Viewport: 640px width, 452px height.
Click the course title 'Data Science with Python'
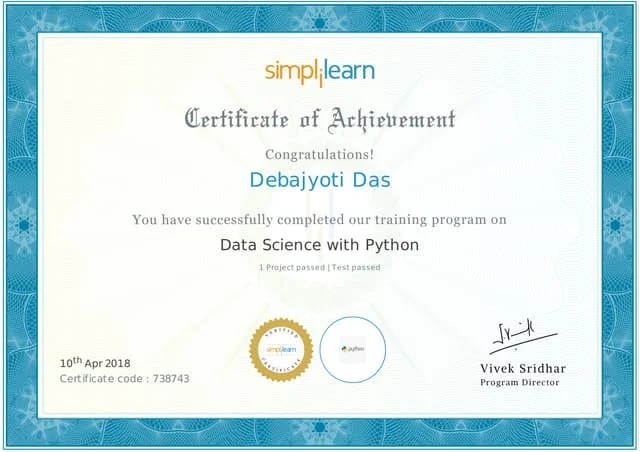tap(320, 245)
